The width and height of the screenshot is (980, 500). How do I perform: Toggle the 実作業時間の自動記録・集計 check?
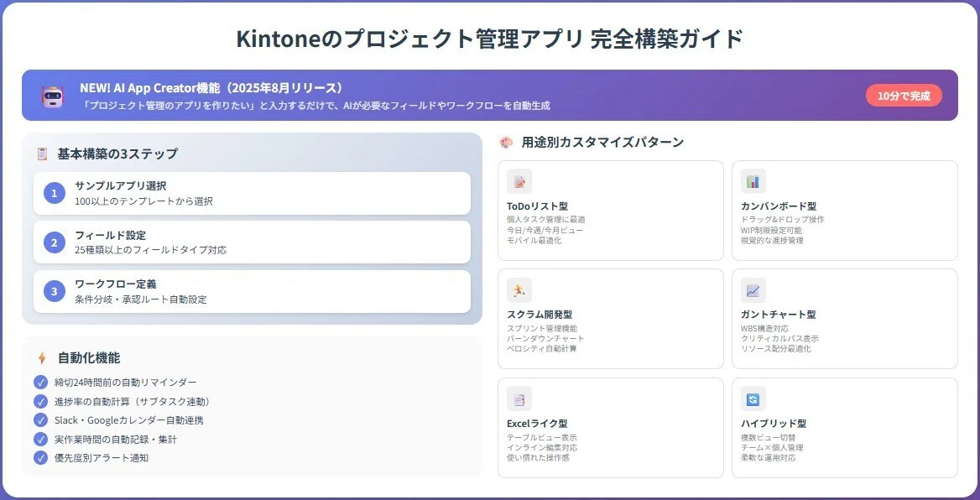pos(40,439)
